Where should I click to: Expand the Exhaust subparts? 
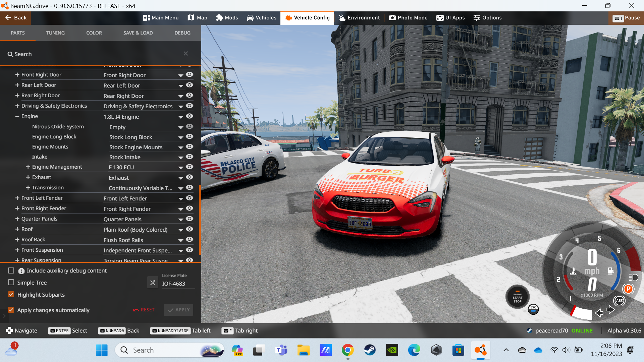tap(28, 177)
